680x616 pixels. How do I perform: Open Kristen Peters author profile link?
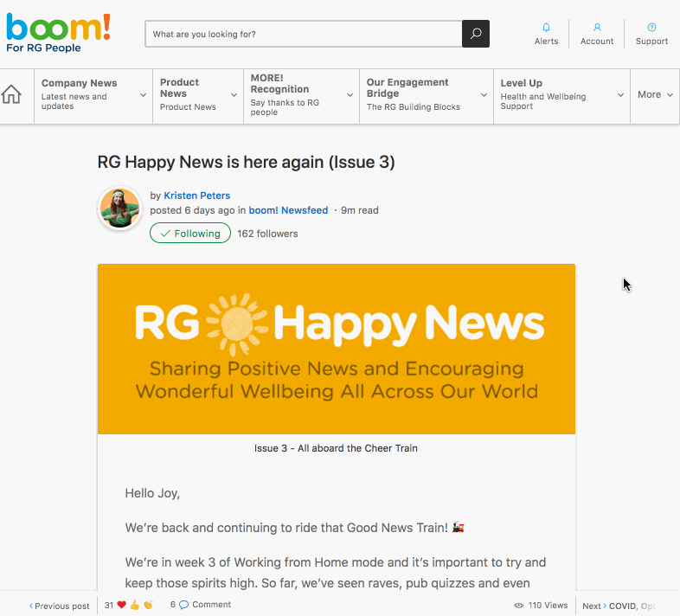coord(196,196)
